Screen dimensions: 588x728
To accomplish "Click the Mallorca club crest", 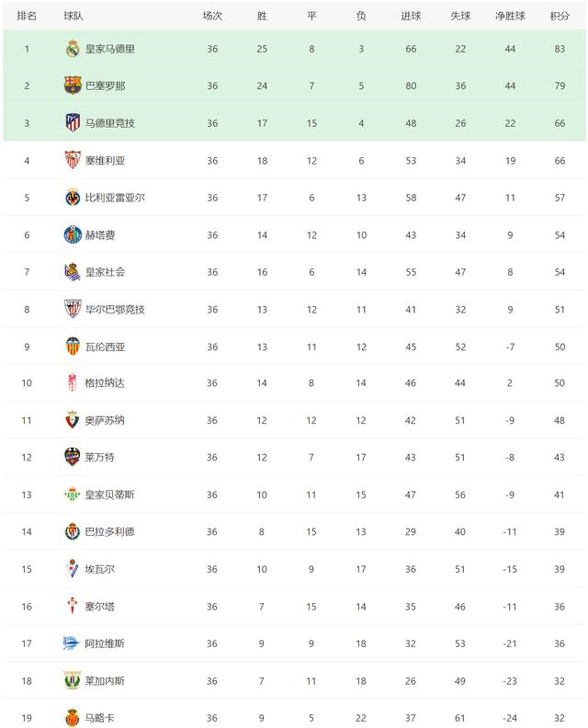I will tap(73, 718).
